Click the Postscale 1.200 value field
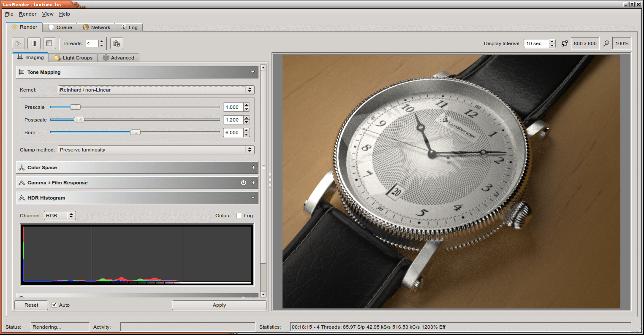 [234, 120]
